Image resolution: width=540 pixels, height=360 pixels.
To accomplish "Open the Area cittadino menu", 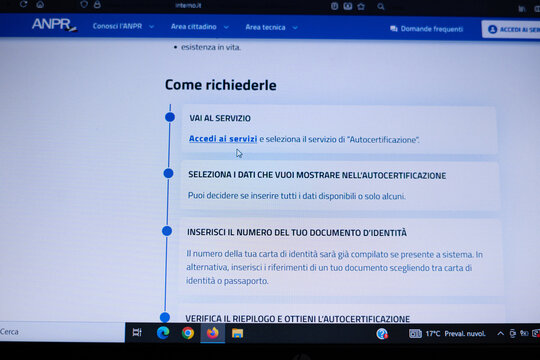I will coord(194,27).
